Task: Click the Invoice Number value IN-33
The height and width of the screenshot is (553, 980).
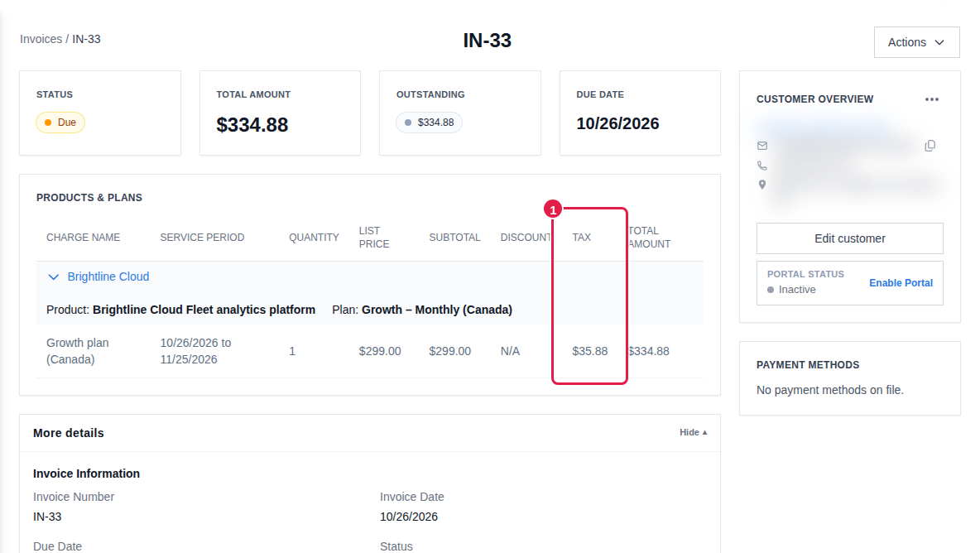Action: point(47,517)
